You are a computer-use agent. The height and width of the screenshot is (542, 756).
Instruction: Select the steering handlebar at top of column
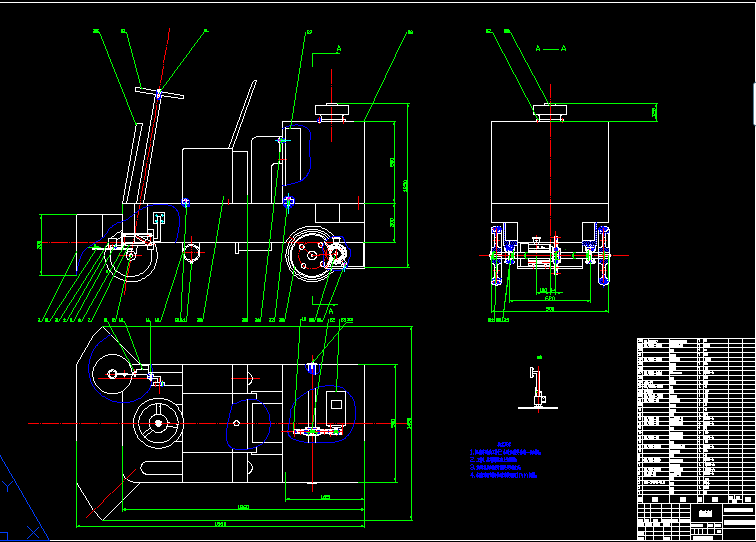[x=159, y=95]
